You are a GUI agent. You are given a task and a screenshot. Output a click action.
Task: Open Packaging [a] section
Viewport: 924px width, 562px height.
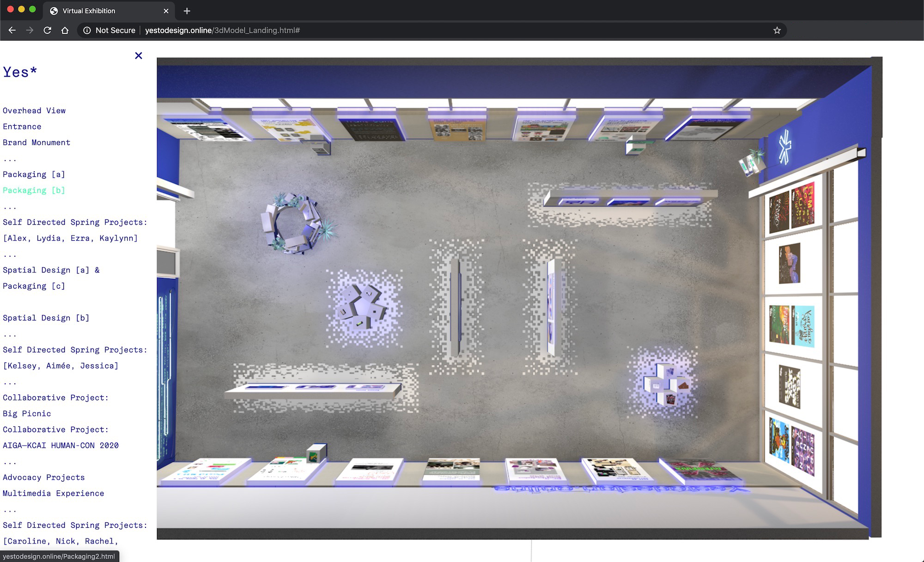[x=34, y=174]
